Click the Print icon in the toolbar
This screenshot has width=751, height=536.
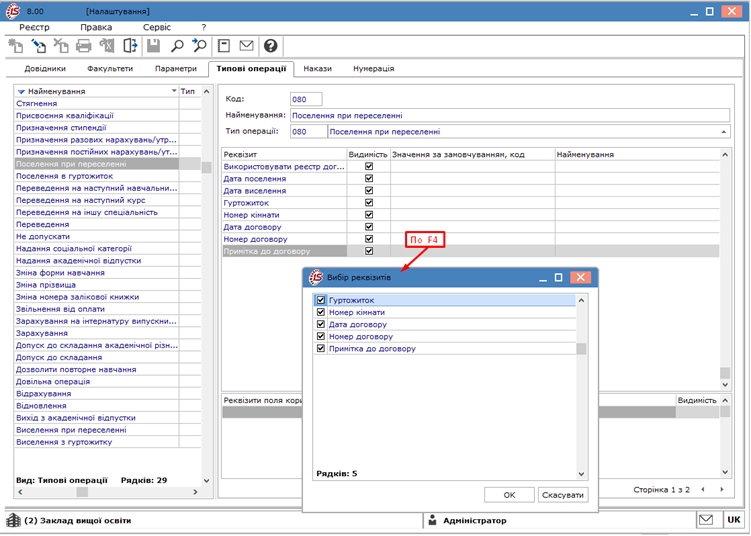tap(84, 46)
